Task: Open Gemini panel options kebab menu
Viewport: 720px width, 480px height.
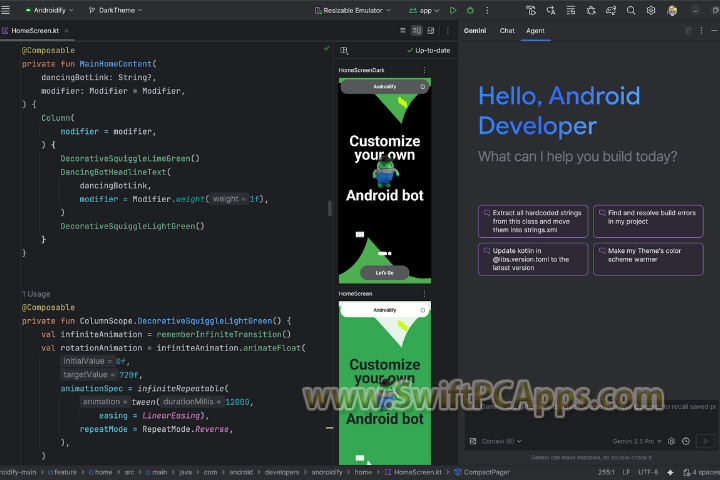Action: (701, 30)
